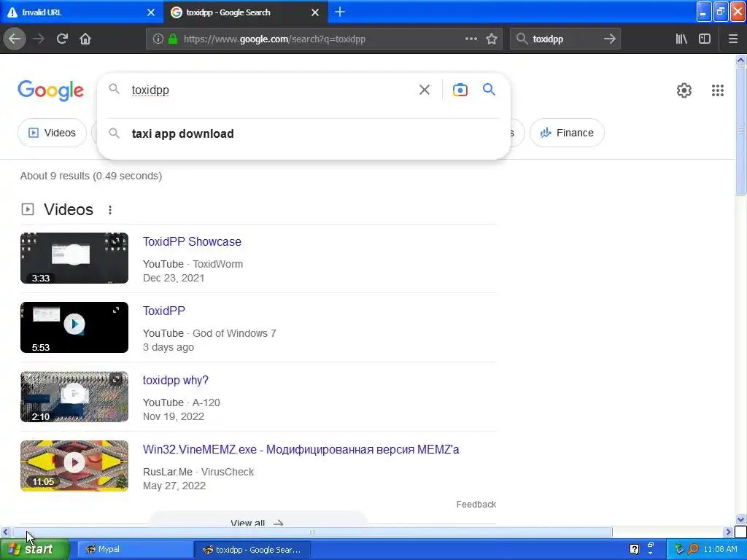Search by image with camera icon
This screenshot has height=560, width=747.
tap(460, 90)
